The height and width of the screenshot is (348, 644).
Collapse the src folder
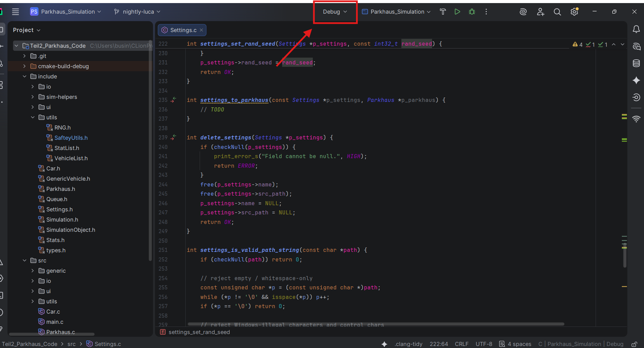[x=24, y=260]
